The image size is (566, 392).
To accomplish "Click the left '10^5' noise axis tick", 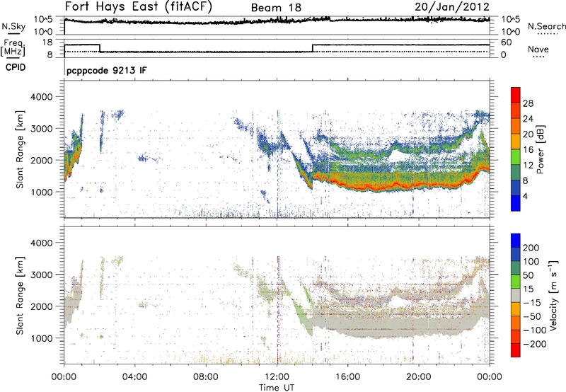I will pos(44,20).
